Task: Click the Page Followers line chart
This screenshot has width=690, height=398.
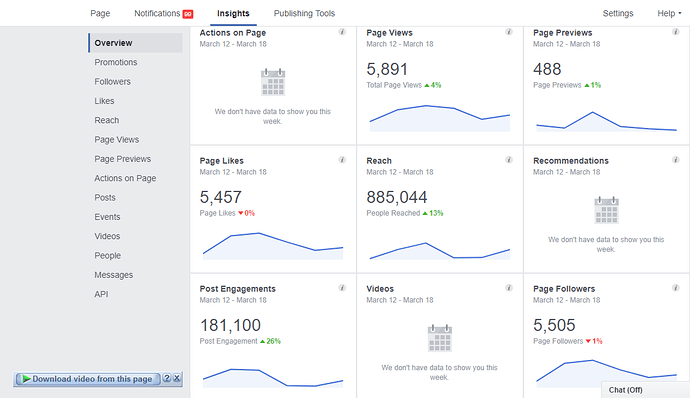Action: coord(606,374)
